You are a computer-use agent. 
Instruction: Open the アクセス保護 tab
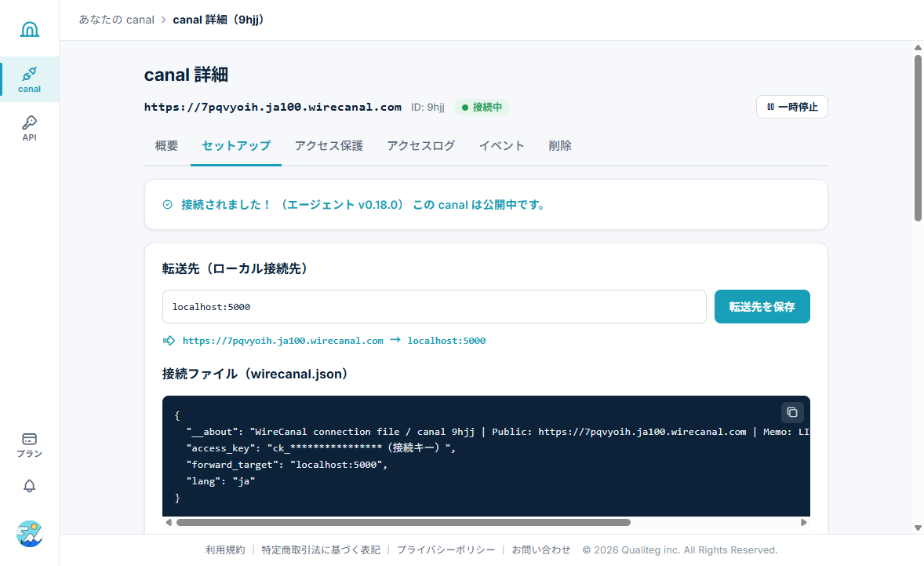point(329,146)
